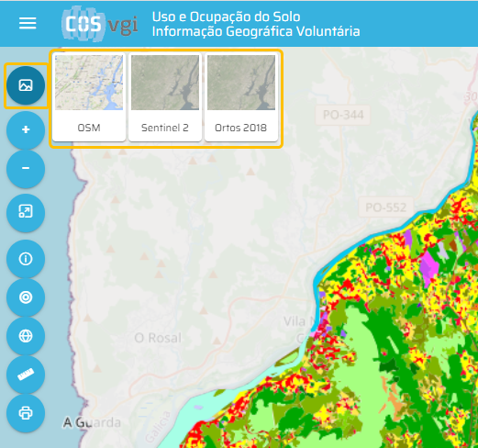Image resolution: width=478 pixels, height=448 pixels.
Task: Click the 'PO-344' road label
Action: coord(343,115)
